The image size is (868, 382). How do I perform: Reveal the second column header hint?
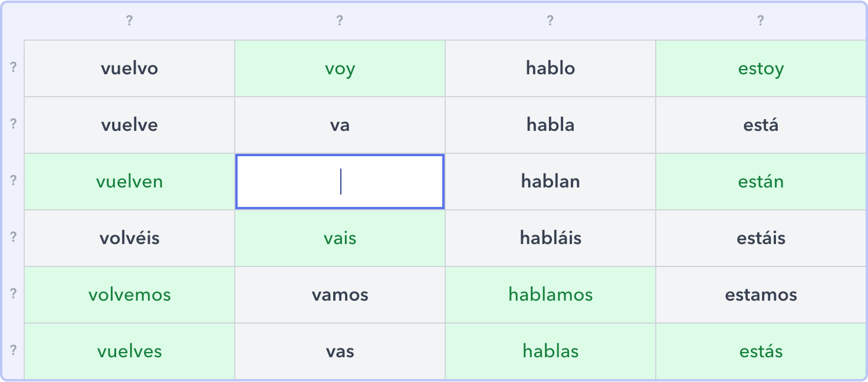point(340,19)
